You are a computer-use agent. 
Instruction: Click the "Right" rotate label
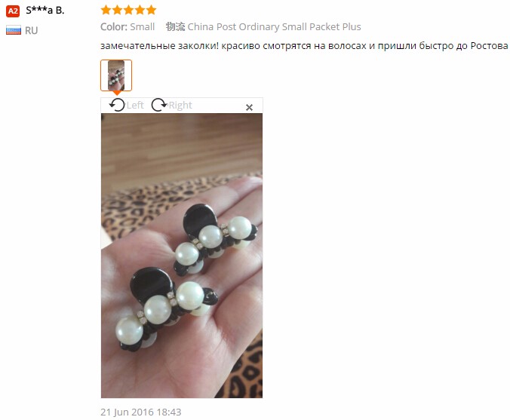pyautogui.click(x=180, y=106)
